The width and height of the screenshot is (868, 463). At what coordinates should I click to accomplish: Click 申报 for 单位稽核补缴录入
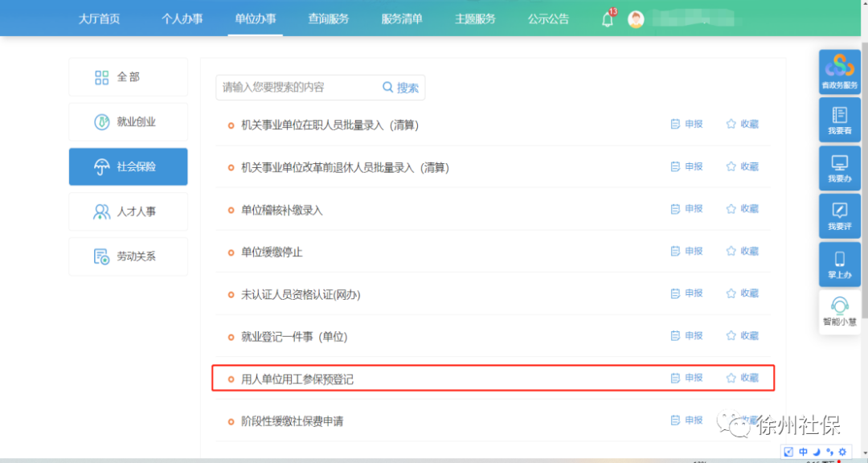point(686,209)
